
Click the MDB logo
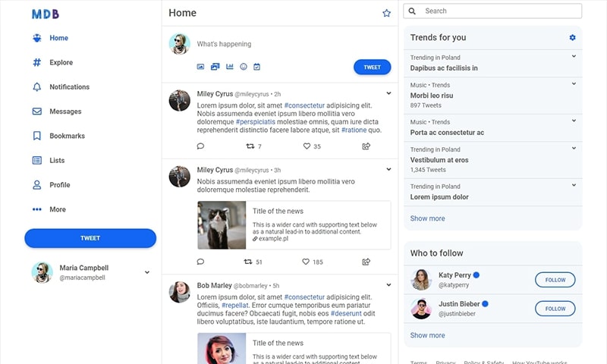point(46,14)
